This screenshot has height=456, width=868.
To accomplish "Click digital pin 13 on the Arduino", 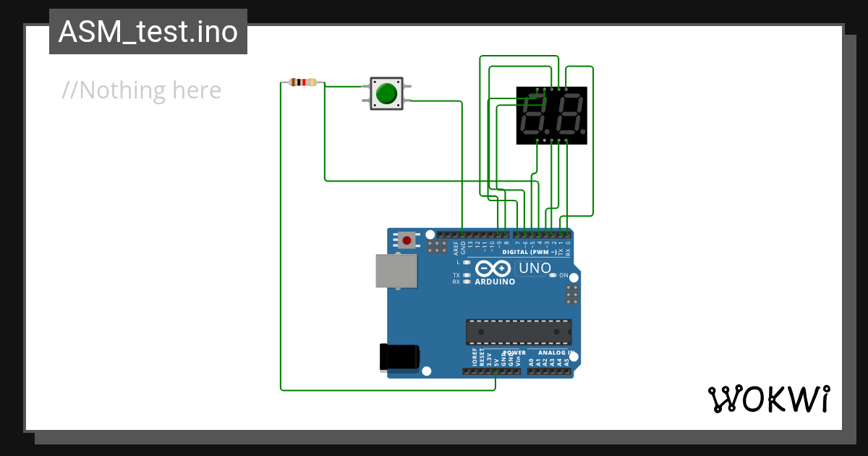I will 470,235.
